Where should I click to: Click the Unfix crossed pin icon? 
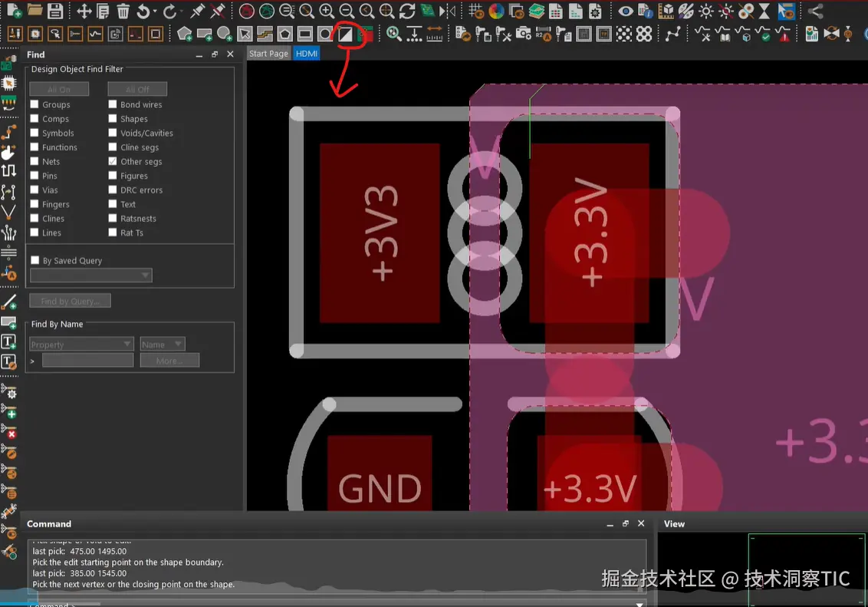coord(218,11)
